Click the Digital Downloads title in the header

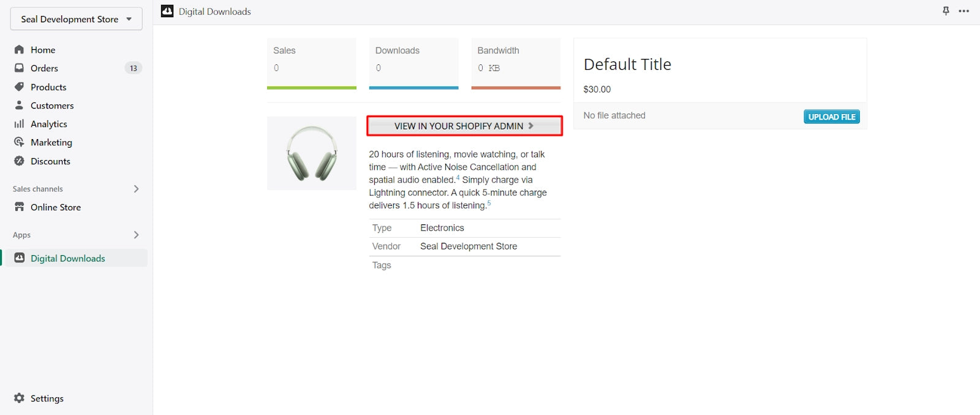[x=215, y=12]
